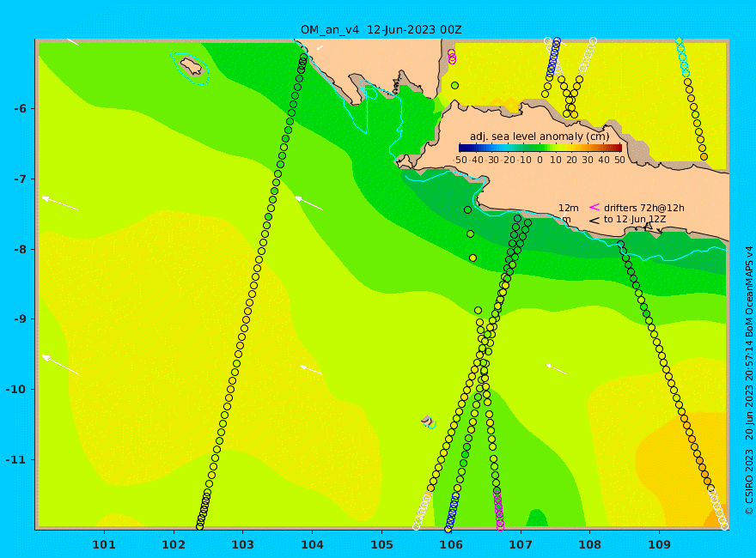
Task: Click the magenta circles at bottom near 106.7E
Action: 498,510
